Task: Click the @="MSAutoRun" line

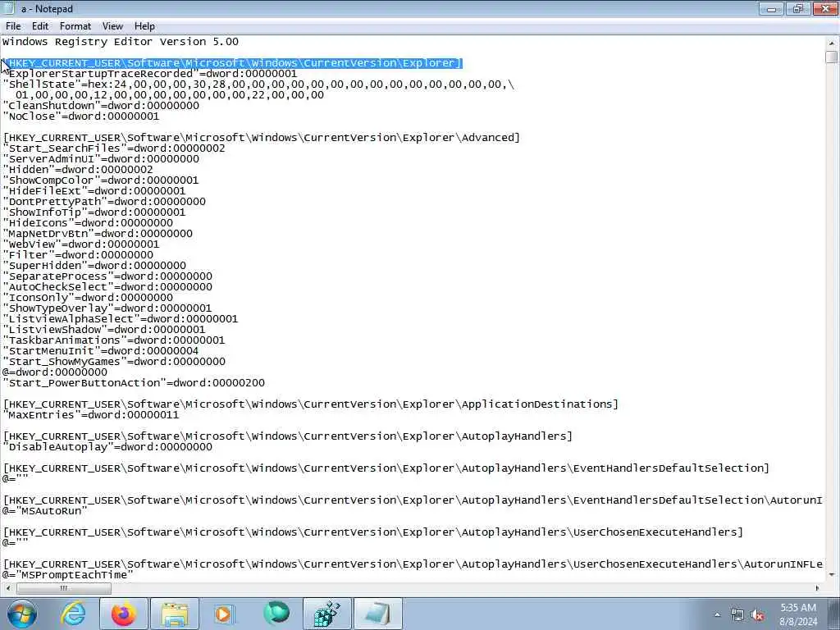Action: pos(44,511)
